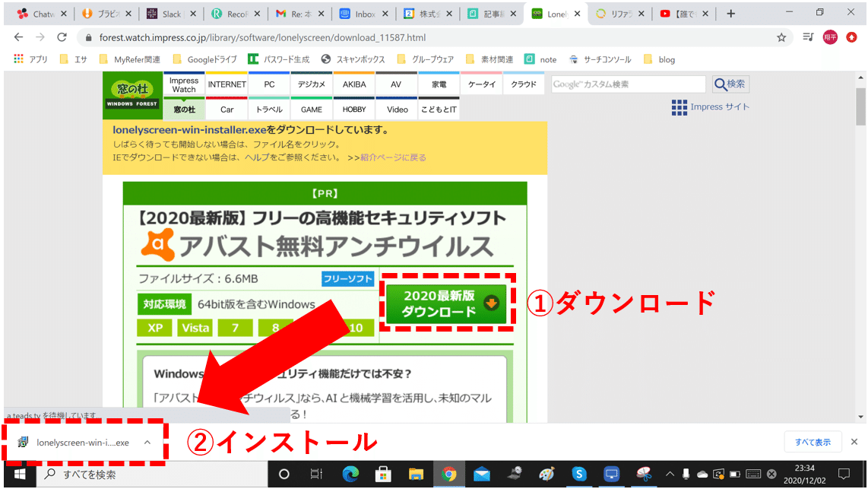The height and width of the screenshot is (489, 868).
Task: Open the Chrome profile avatar icon
Action: point(830,36)
